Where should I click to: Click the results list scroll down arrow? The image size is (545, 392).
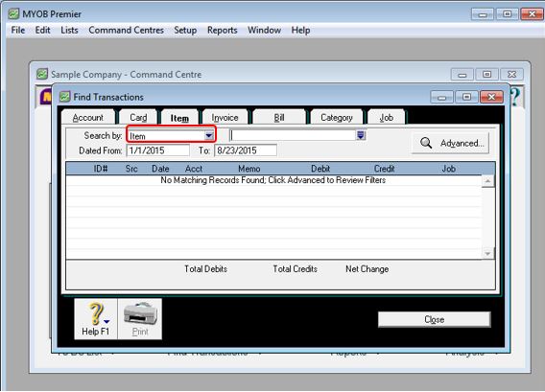point(487,253)
